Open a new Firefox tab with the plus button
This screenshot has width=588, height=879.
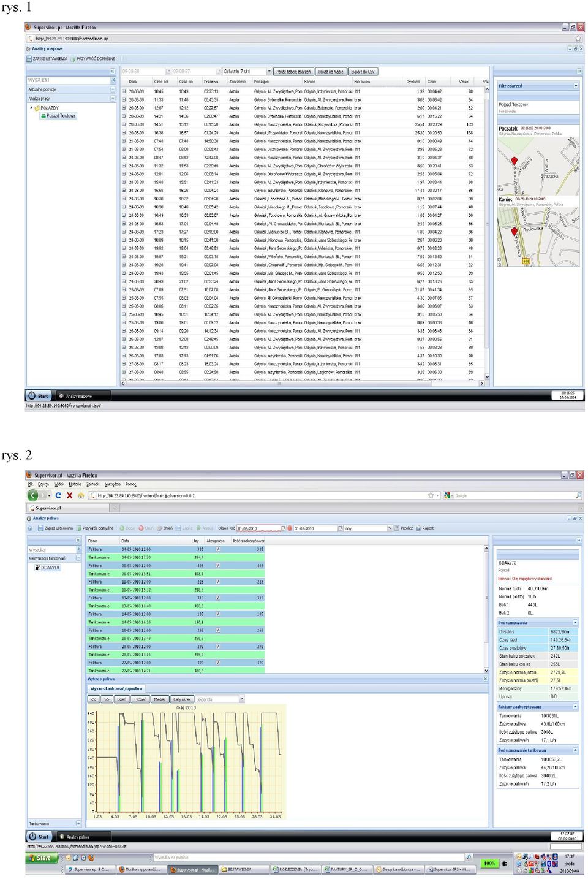(115, 508)
